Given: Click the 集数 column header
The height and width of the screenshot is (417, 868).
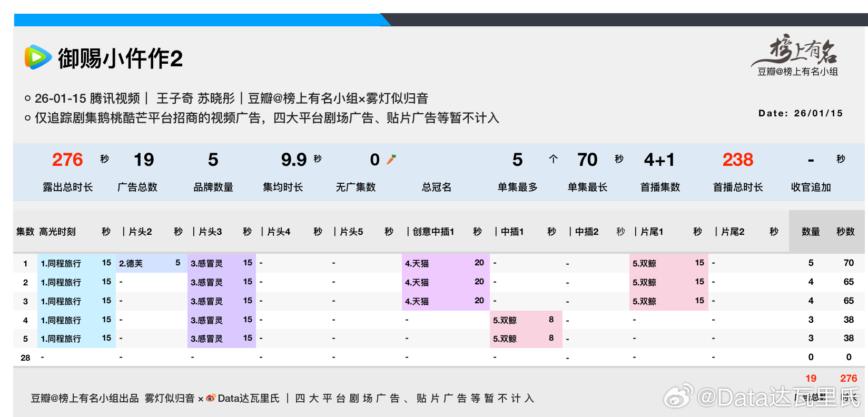Looking at the screenshot, I should coord(25,232).
